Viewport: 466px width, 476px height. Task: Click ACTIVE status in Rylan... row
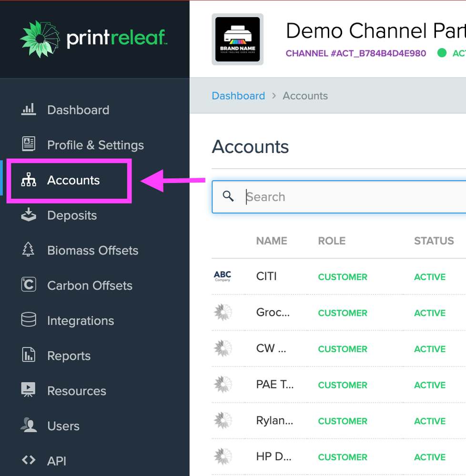pyautogui.click(x=430, y=421)
